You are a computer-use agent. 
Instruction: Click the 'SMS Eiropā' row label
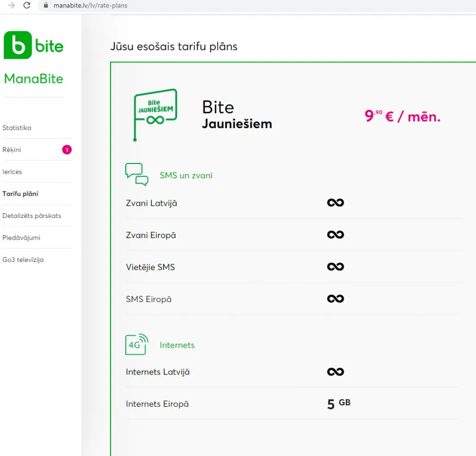[x=149, y=299]
